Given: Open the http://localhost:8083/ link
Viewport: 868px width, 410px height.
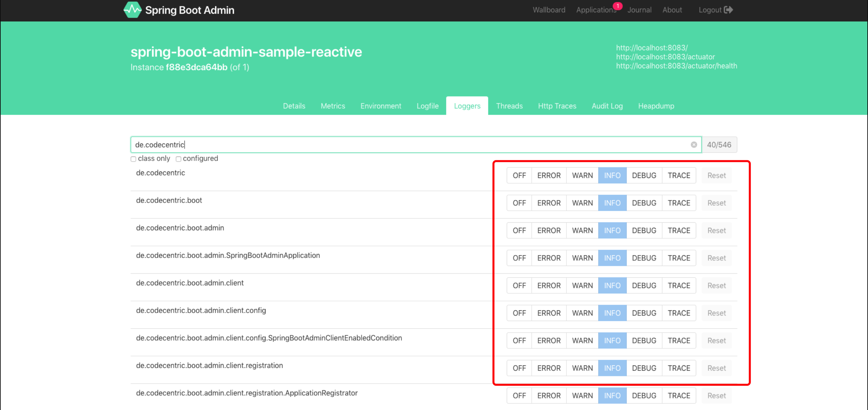Looking at the screenshot, I should pos(652,48).
